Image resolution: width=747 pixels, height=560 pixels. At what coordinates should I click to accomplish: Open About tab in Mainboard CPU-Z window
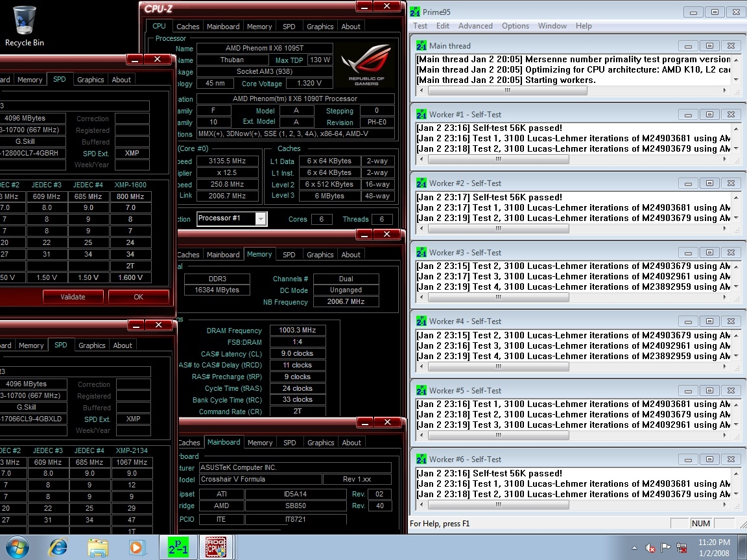[x=351, y=443]
